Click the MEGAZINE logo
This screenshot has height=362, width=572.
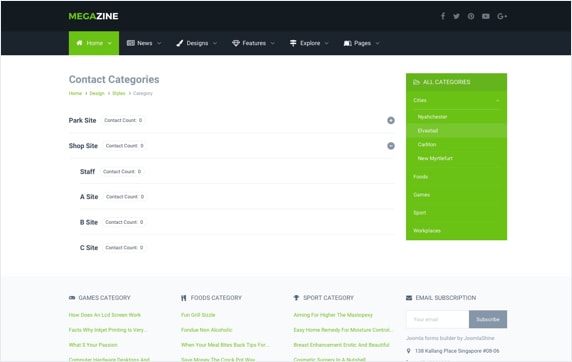click(x=93, y=16)
